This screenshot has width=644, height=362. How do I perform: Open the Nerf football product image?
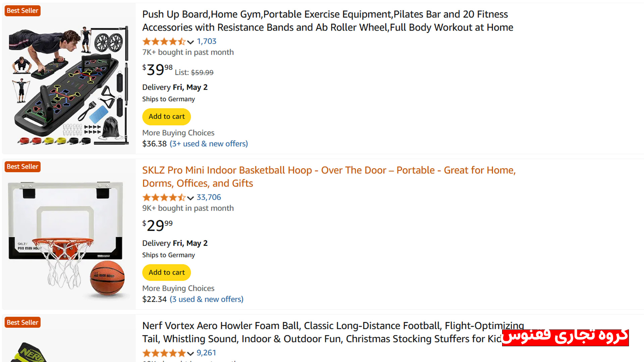[x=30, y=352]
